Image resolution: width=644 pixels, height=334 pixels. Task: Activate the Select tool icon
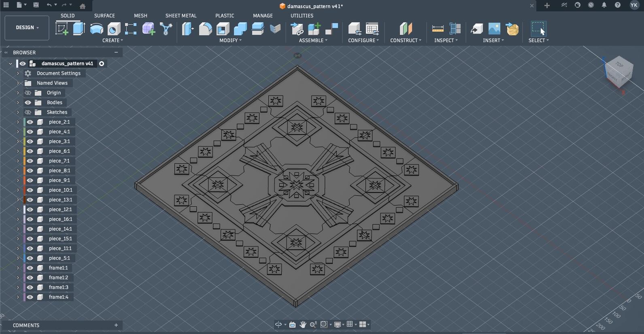[x=538, y=29]
